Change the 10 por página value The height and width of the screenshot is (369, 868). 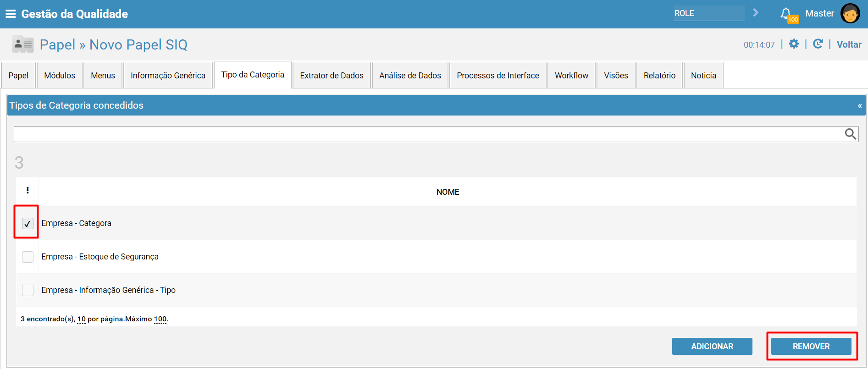pos(82,319)
